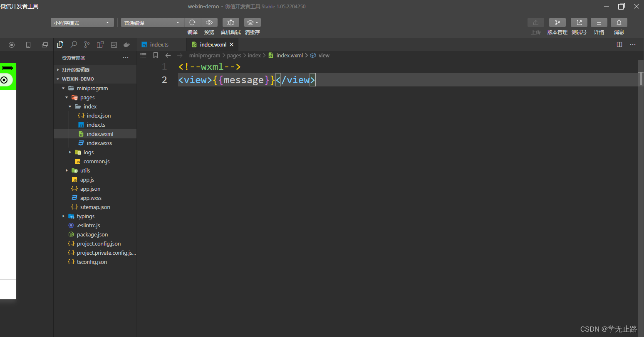
Task: Toggle the phone device simulator icon
Action: click(28, 45)
